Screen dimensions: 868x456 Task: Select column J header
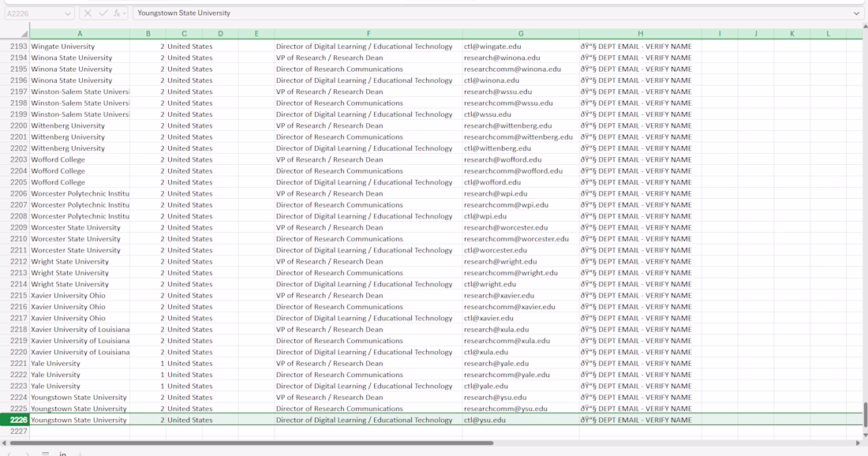point(756,34)
